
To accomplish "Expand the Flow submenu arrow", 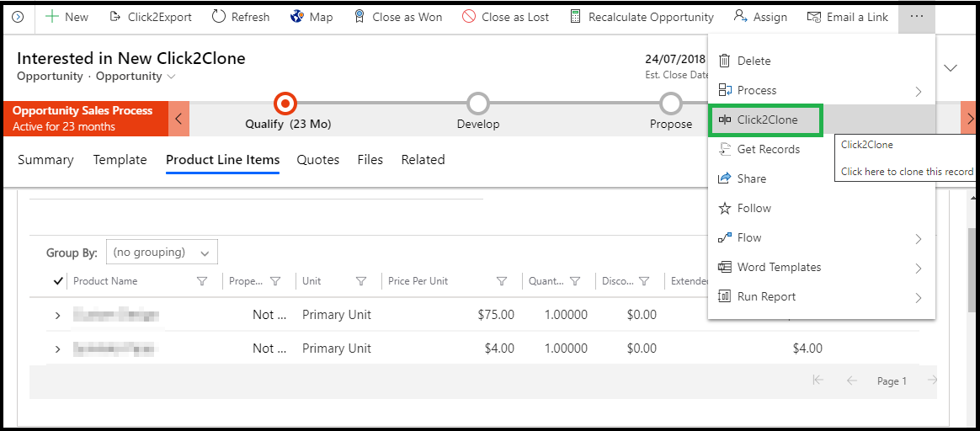I will 919,238.
